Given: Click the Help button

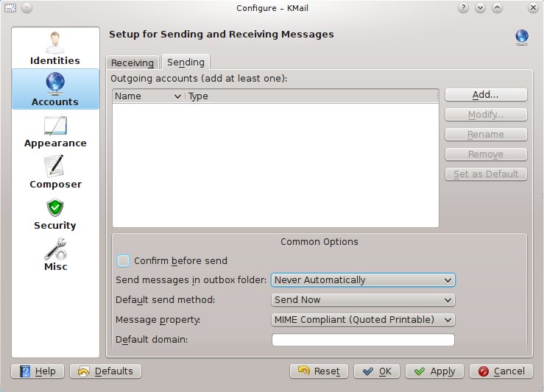Looking at the screenshot, I should pos(38,371).
